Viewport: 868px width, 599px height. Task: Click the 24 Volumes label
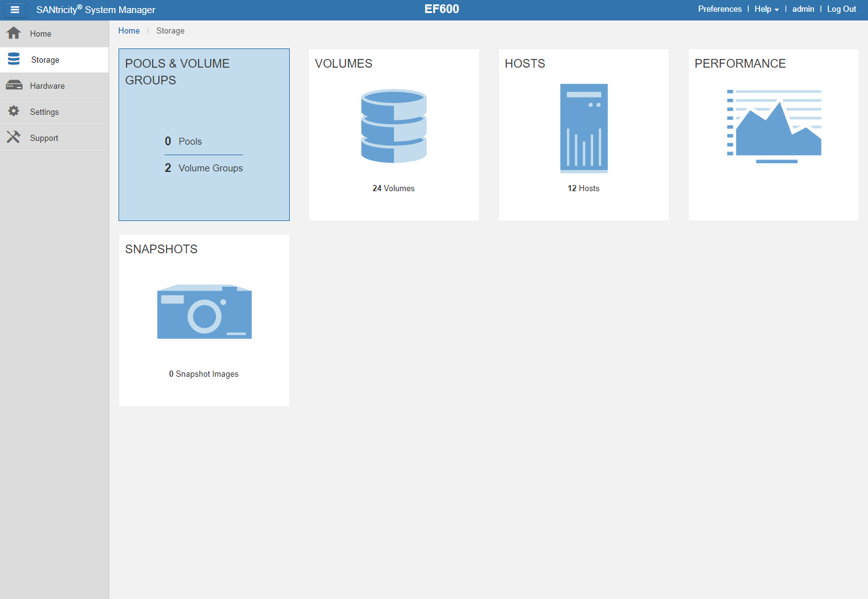393,188
